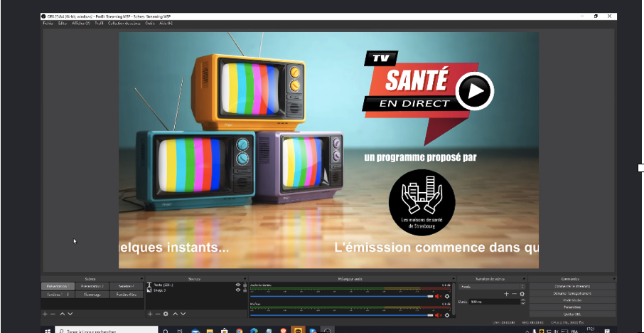The width and height of the screenshot is (644, 333).
Task: Click the TV Santé preview canvas
Action: tap(328, 150)
